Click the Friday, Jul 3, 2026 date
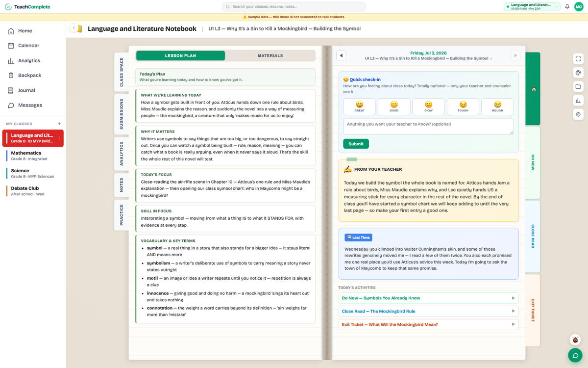This screenshot has width=588, height=368. click(x=428, y=53)
